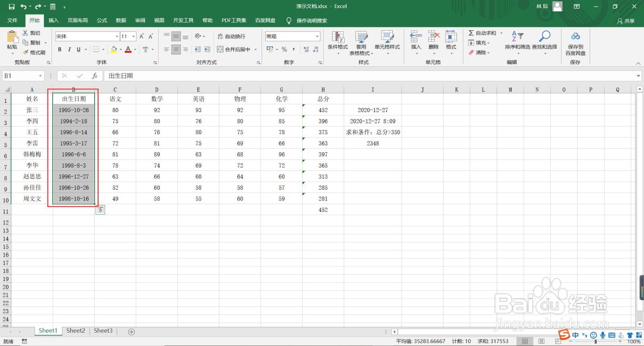Open the fill color dropdown arrow
This screenshot has width=644, height=346.
click(121, 49)
